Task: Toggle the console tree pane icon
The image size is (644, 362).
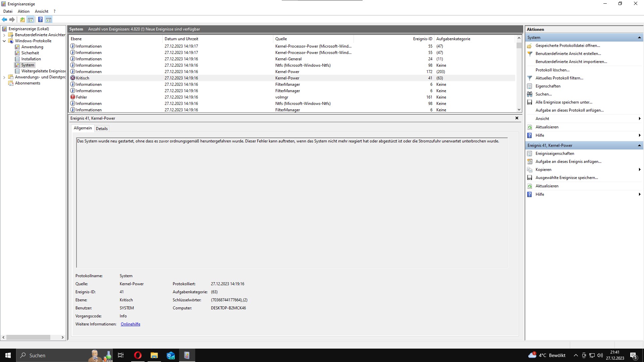Action: coord(31,19)
